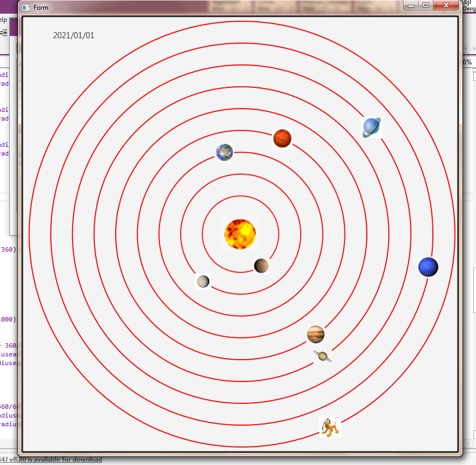Click the Form title bar text
The height and width of the screenshot is (465, 476).
(x=41, y=8)
